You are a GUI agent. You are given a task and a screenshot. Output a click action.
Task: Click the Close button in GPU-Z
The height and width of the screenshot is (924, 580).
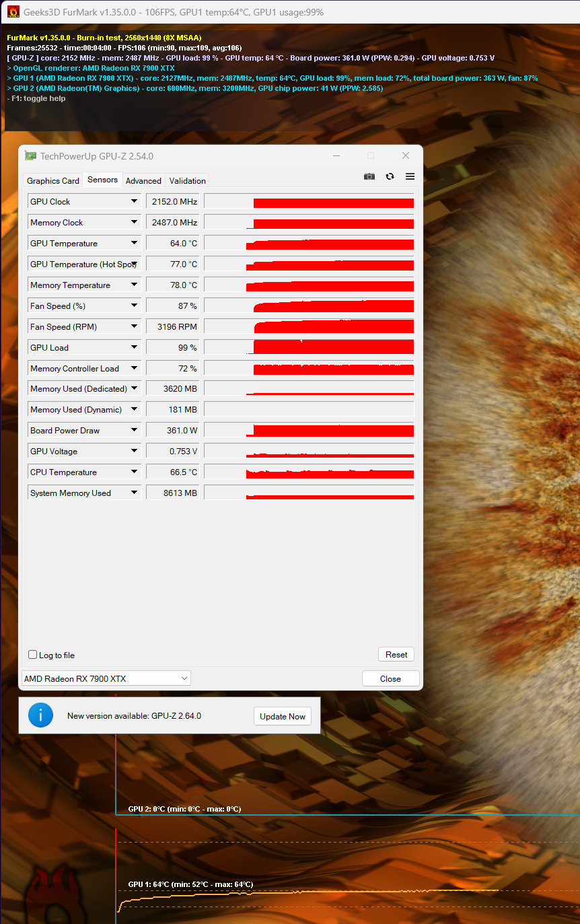tap(390, 678)
